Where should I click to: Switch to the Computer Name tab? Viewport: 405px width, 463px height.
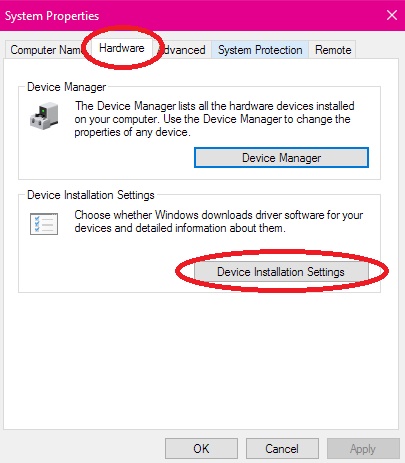(45, 50)
